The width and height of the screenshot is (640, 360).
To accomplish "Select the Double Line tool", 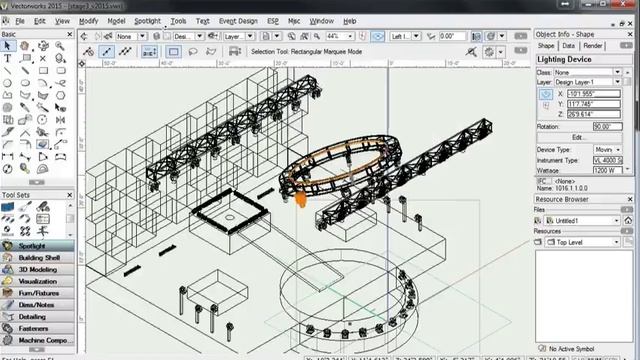I will pos(25,71).
